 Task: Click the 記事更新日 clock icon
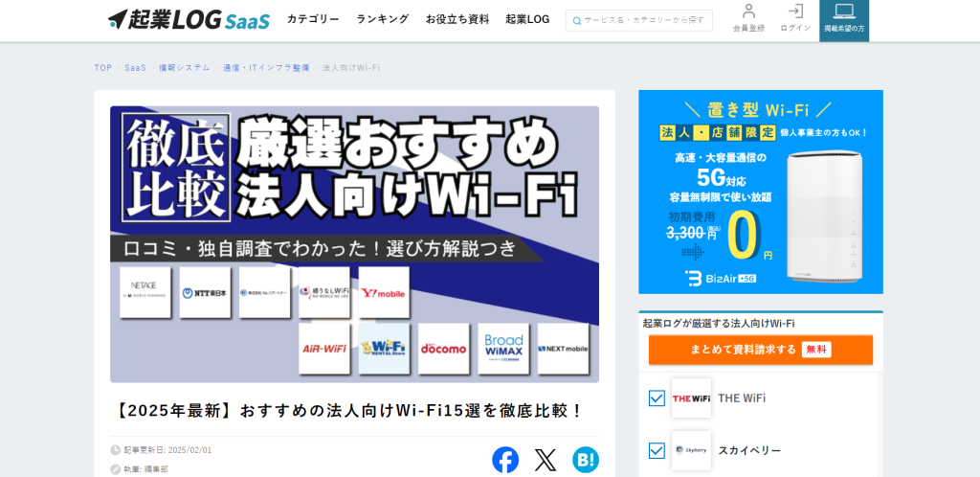pos(116,450)
